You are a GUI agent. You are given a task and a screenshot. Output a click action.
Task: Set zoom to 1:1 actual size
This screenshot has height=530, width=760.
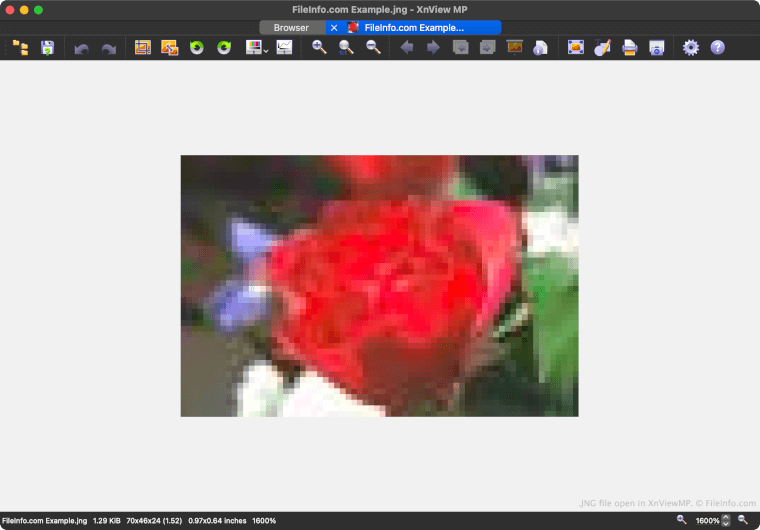[346, 48]
